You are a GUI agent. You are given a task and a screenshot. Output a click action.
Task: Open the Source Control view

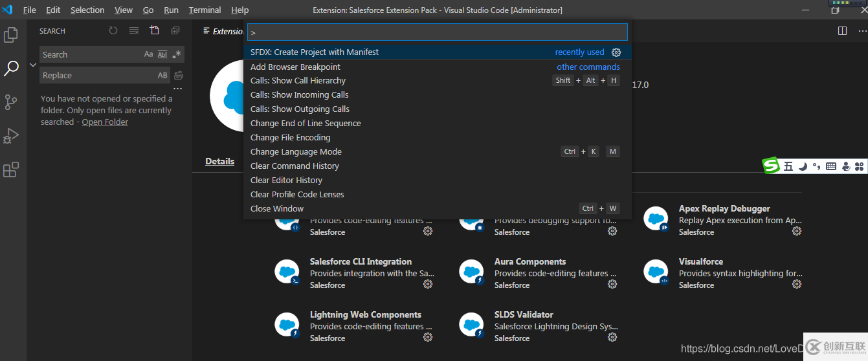coord(11,102)
